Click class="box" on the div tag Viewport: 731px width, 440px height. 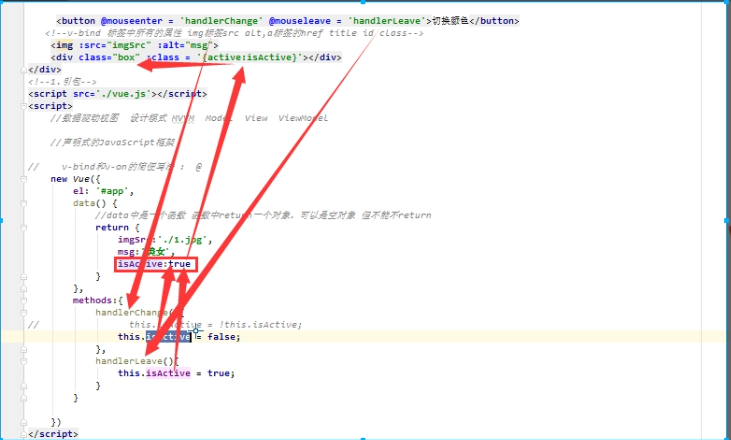pyautogui.click(x=109, y=57)
